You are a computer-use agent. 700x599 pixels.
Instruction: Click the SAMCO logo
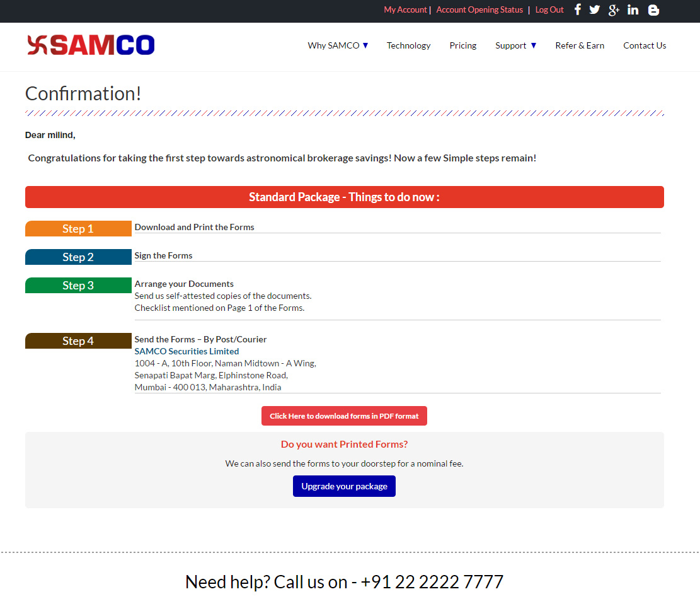91,45
